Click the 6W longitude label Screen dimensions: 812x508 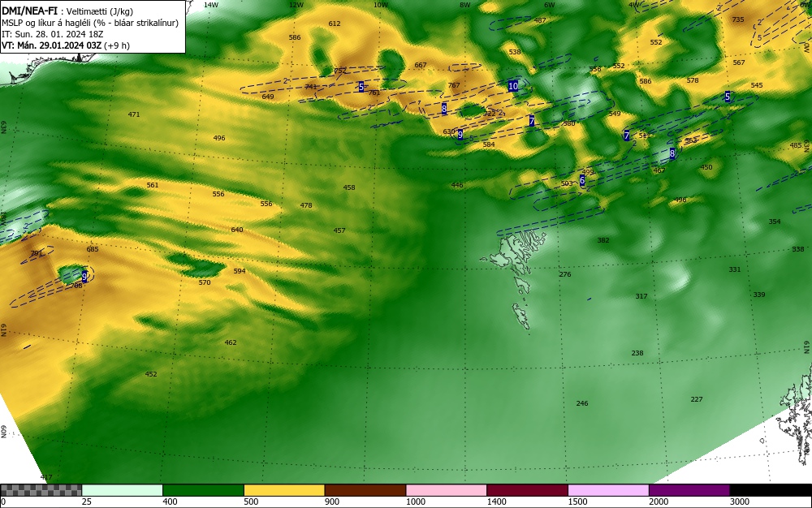550,5
